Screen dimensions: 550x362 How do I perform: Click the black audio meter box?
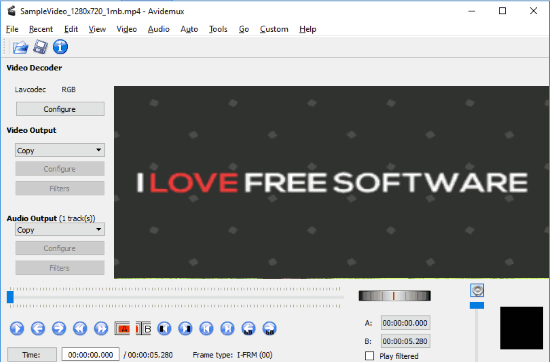[x=521, y=328]
